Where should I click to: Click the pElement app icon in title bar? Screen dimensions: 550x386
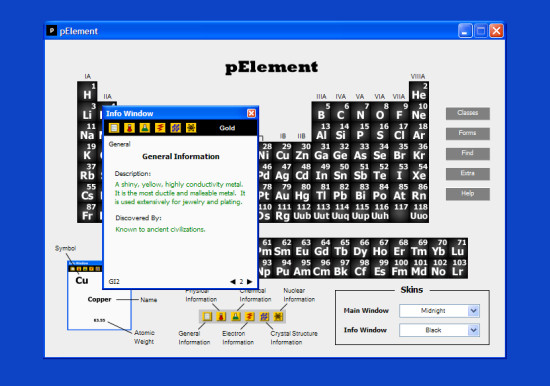52,31
